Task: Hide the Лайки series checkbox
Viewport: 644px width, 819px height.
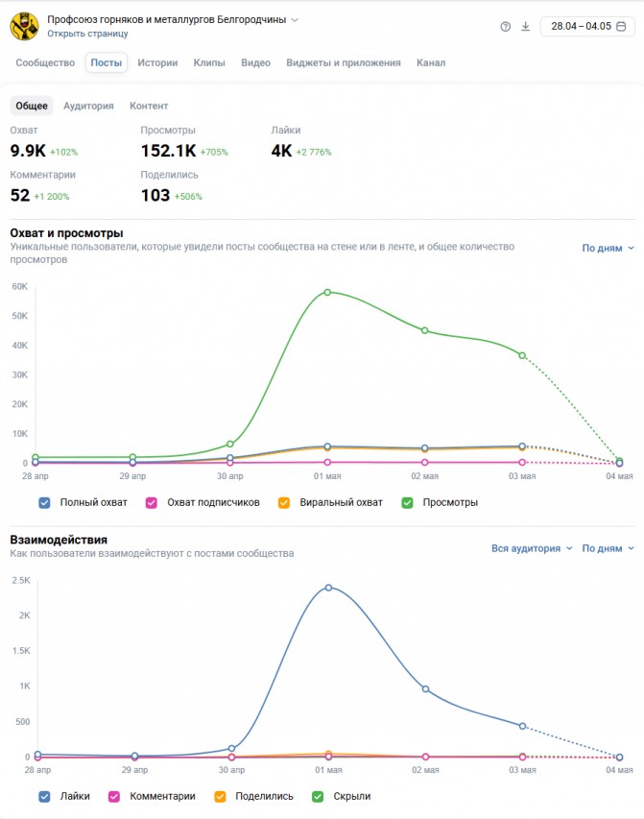Action: click(x=44, y=797)
